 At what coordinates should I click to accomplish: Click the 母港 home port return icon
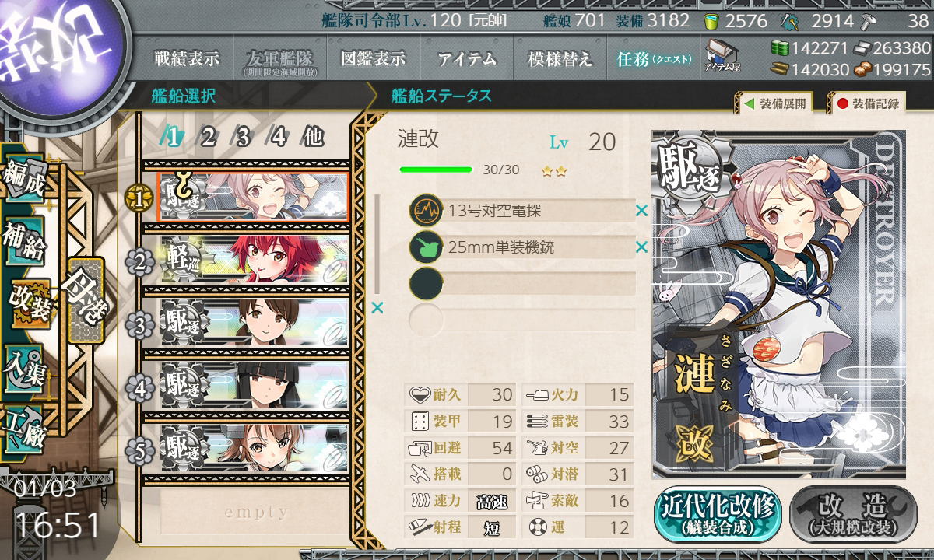[83, 299]
